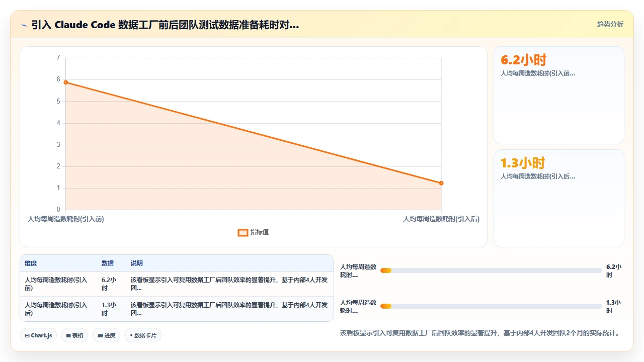Select the 表格 tag chip
Screen dimensions: 644x362
pos(74,335)
